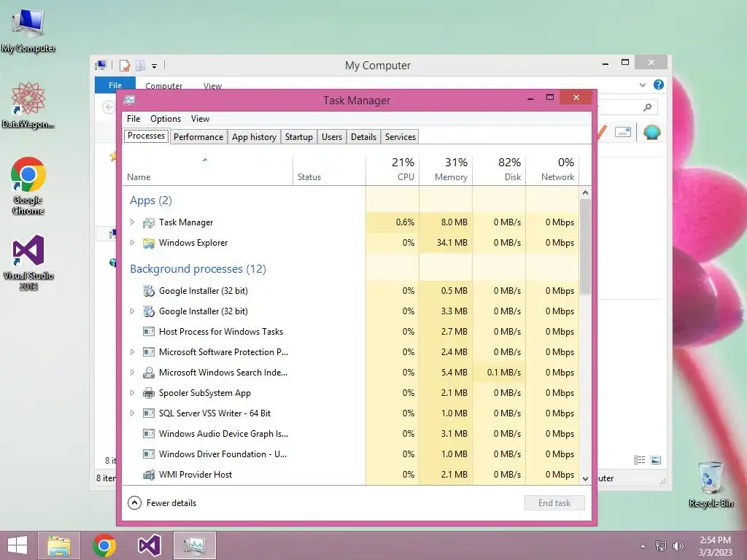The width and height of the screenshot is (747, 560).
Task: Switch to the Services tab
Action: tap(400, 136)
